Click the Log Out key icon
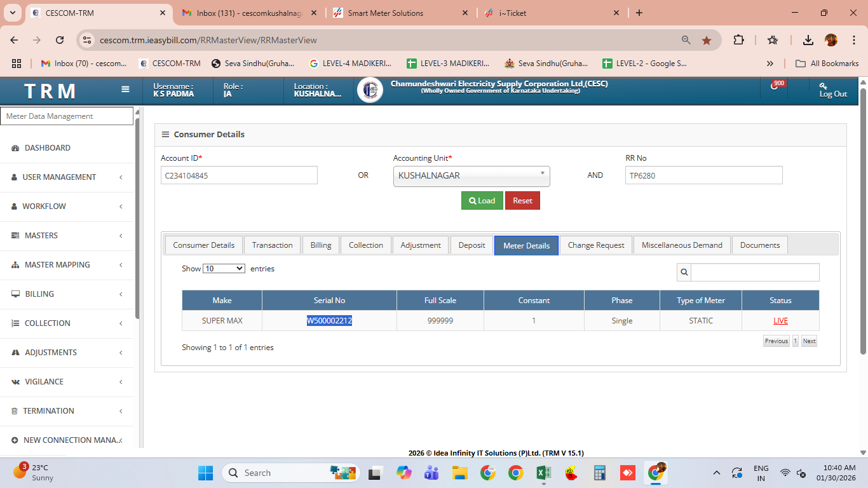Screen dimensions: 868x488 pos(823,86)
